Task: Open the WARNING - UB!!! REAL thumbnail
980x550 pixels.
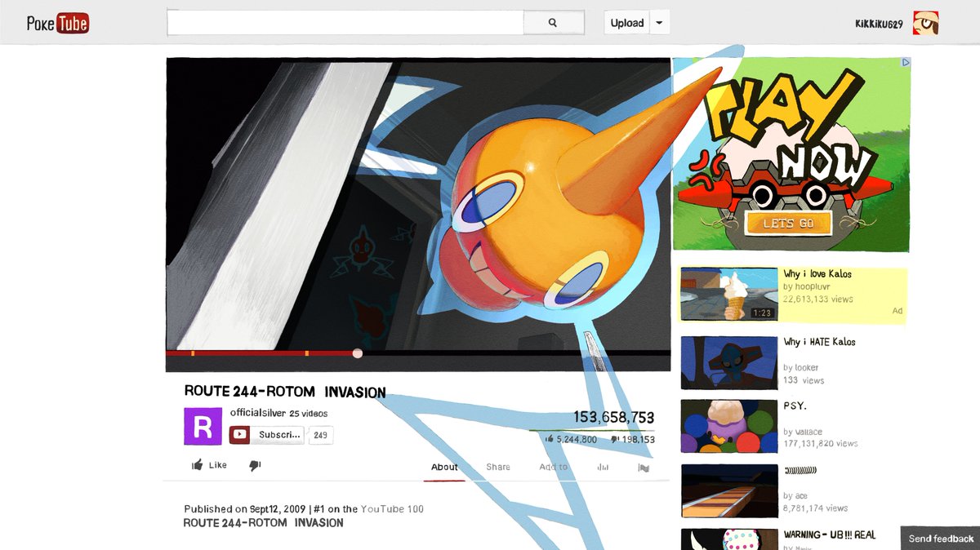Action: 729,539
